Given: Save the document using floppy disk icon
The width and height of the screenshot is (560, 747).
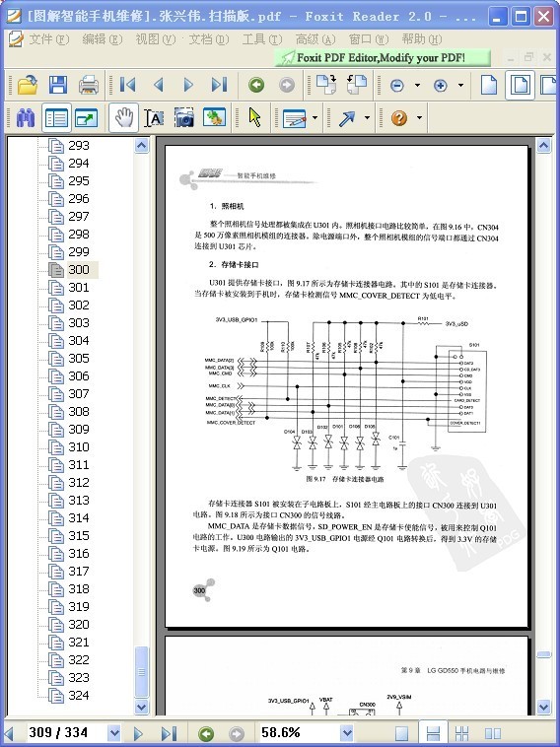Looking at the screenshot, I should point(58,86).
